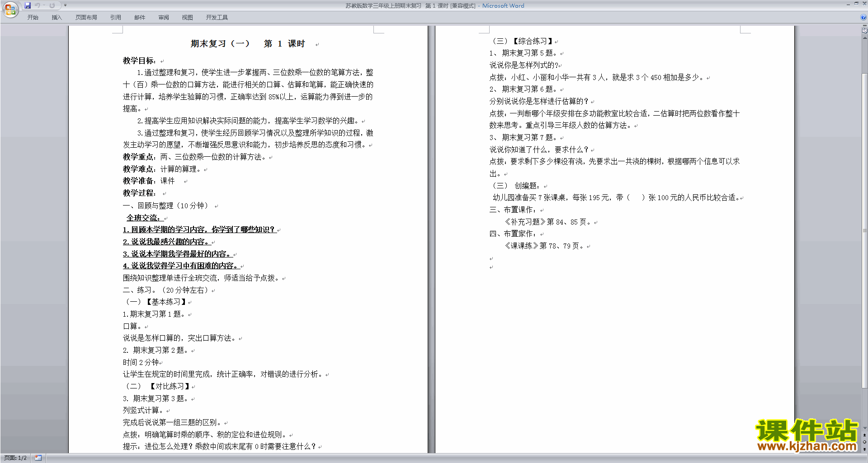Click the 页面: 1/2 status bar indicator
The height and width of the screenshot is (463, 868).
(15, 458)
